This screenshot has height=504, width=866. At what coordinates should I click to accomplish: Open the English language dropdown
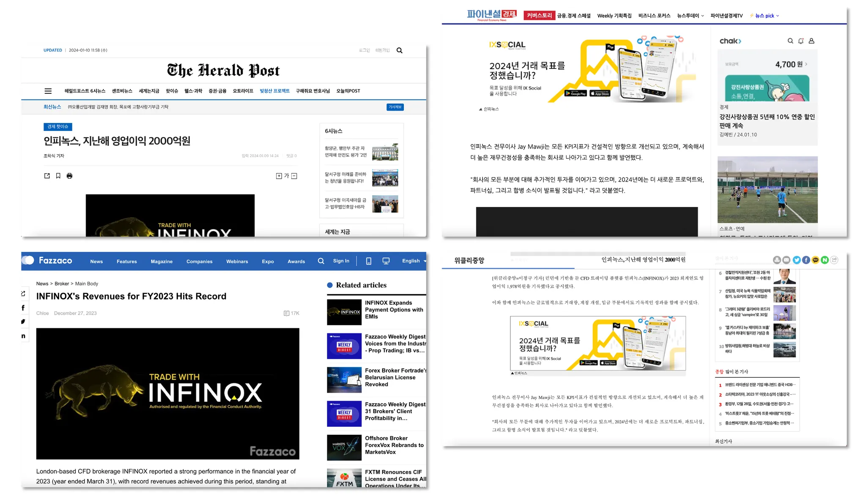[x=414, y=261]
